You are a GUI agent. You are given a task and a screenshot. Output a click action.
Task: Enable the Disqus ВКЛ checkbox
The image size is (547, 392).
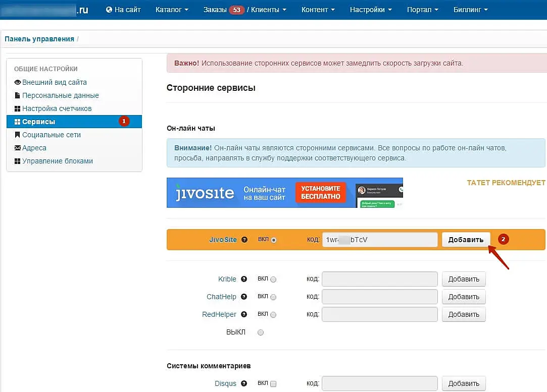[273, 384]
